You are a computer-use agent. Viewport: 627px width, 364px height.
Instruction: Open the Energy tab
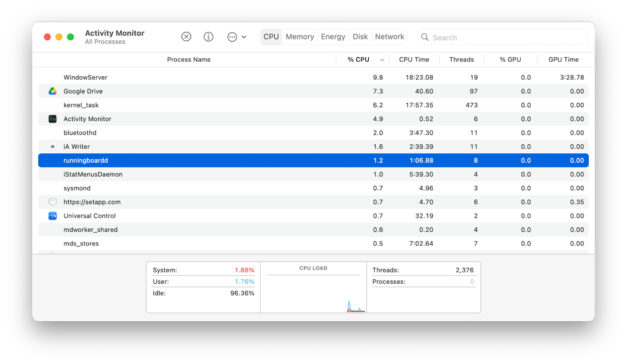click(333, 37)
